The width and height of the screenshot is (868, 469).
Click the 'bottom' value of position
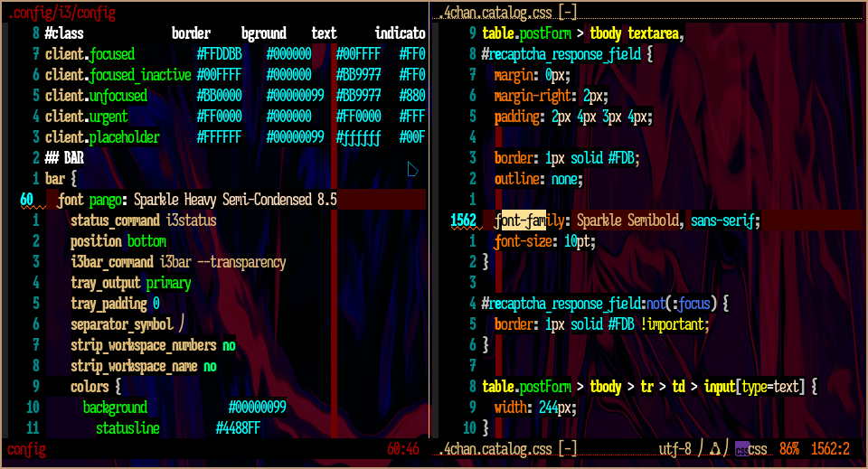click(146, 241)
